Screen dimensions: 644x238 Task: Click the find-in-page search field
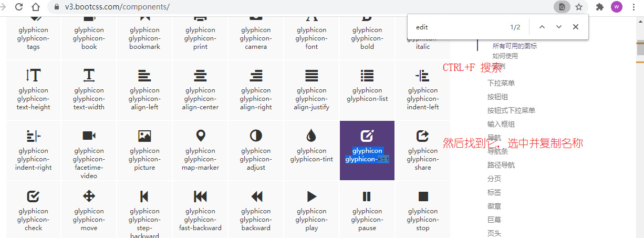tap(460, 27)
